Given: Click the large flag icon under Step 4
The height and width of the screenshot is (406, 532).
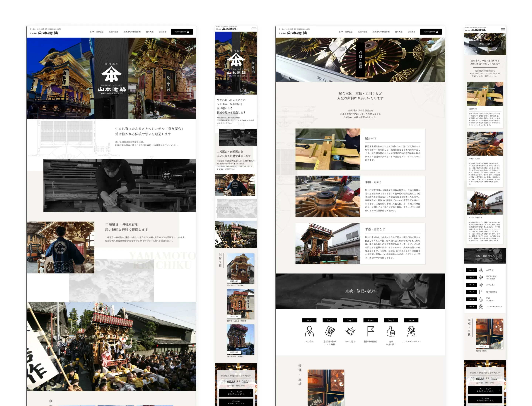Looking at the screenshot, I should [370, 331].
